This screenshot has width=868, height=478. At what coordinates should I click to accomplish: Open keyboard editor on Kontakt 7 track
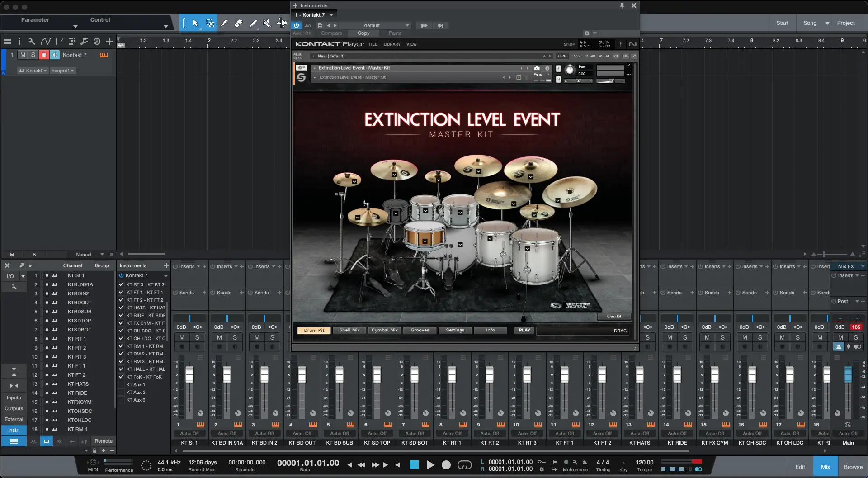tap(104, 55)
